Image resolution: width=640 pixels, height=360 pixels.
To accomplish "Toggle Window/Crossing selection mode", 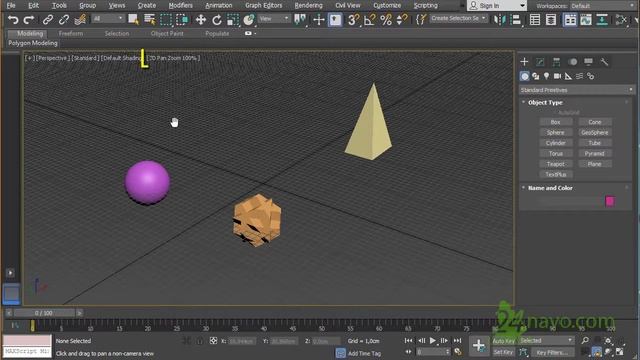I will coord(182,19).
